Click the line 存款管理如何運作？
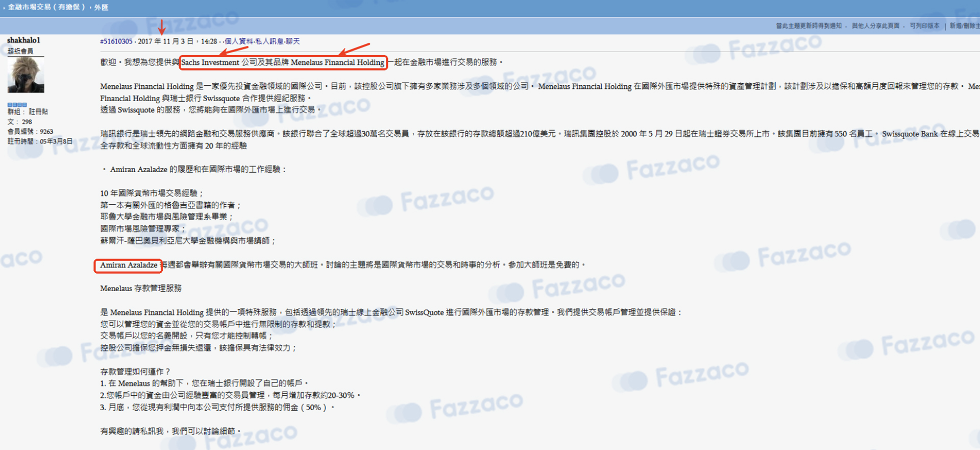Viewport: 980px width, 450px height. click(135, 371)
